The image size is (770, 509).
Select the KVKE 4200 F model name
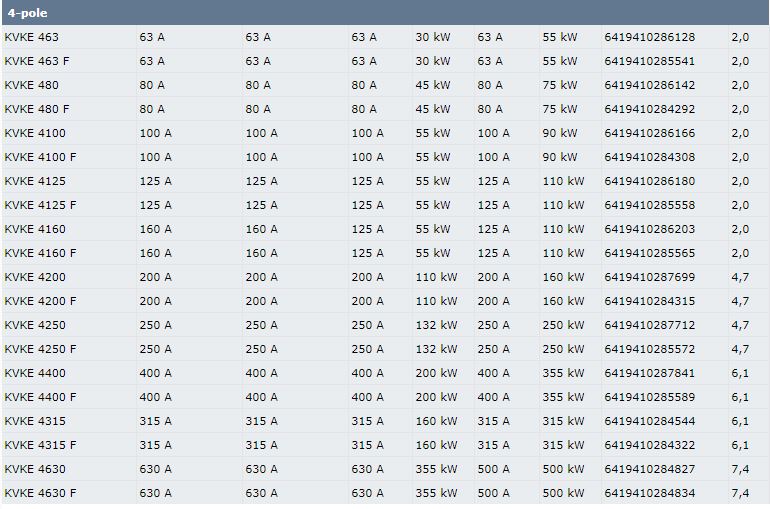point(40,302)
